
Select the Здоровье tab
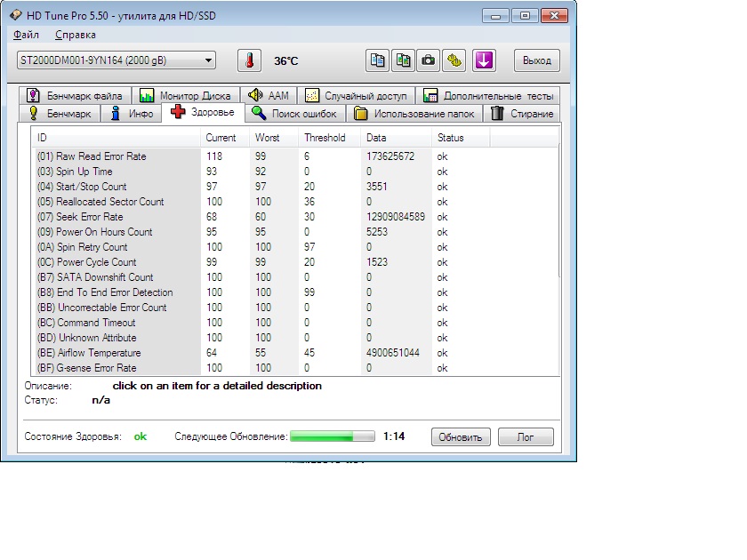203,112
